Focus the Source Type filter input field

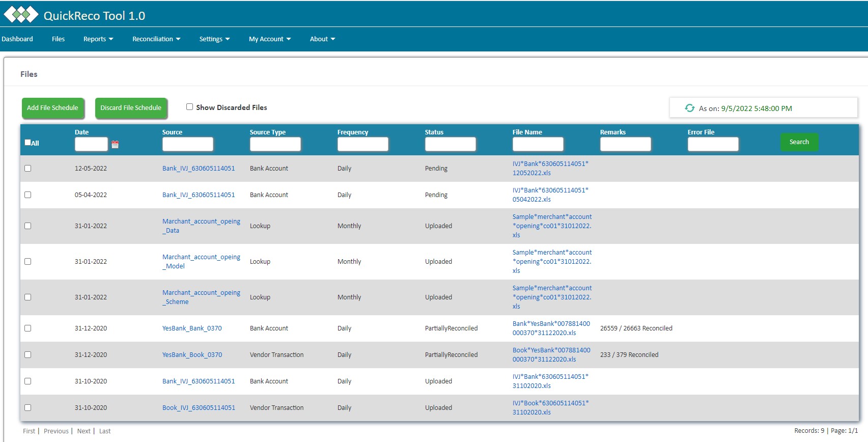(275, 144)
